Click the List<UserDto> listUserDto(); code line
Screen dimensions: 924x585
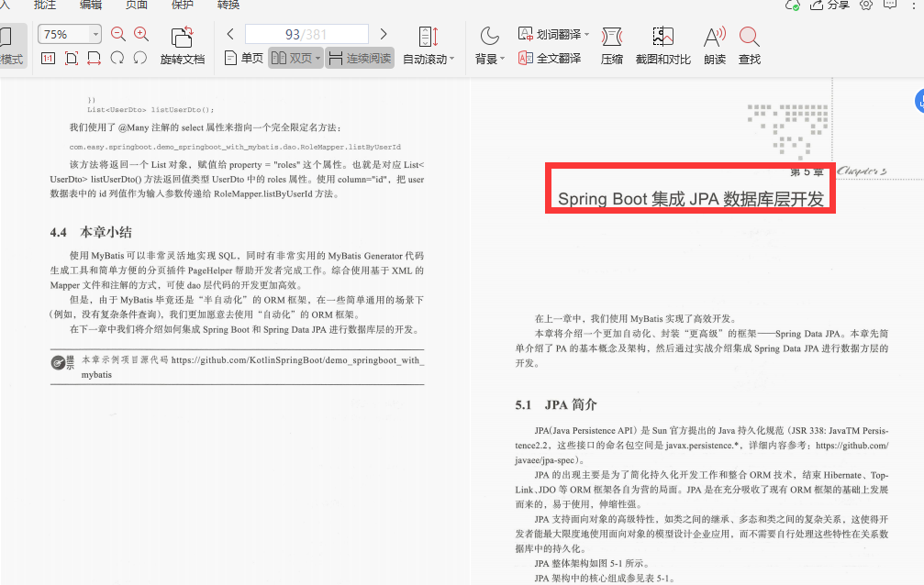(150, 110)
